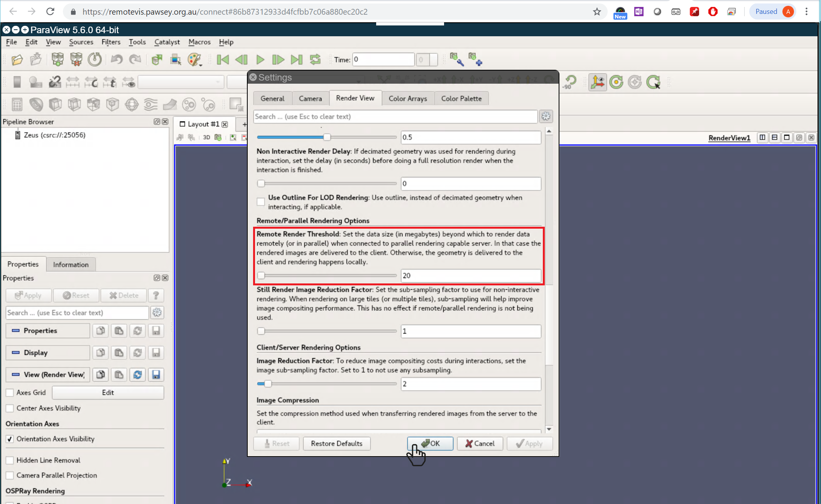Click the bookmark star in browser address bar

coord(597,12)
